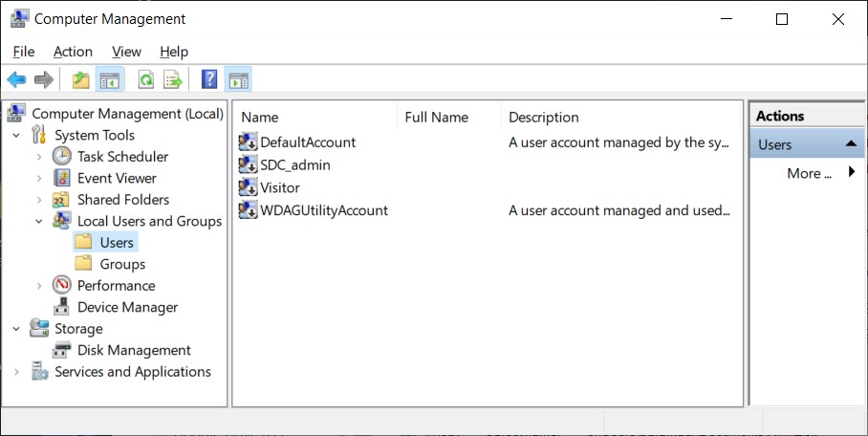Expand the Performance tree node
868x436 pixels.
39,286
